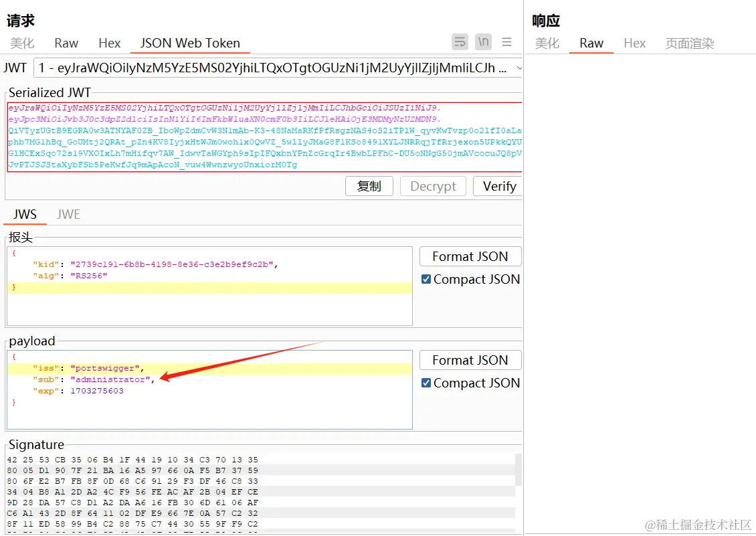Image resolution: width=756 pixels, height=536 pixels.
Task: Open the response Hex tab
Action: [x=634, y=43]
